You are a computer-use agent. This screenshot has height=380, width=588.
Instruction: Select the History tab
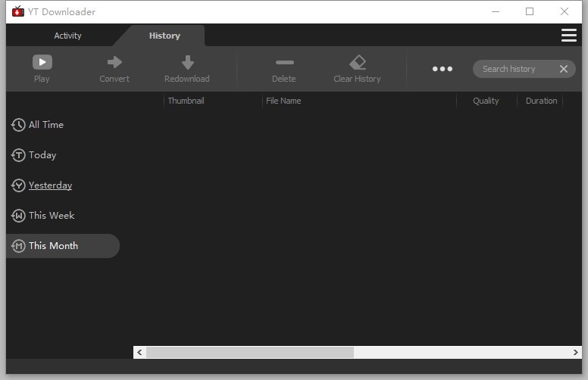tap(164, 36)
